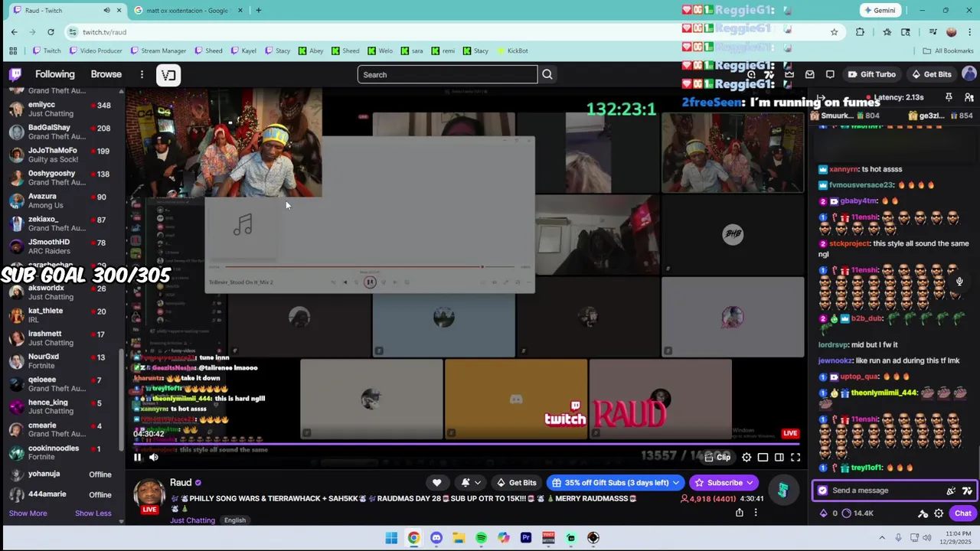
Task: Open 35% off Gift Subs dropdown
Action: pos(615,483)
